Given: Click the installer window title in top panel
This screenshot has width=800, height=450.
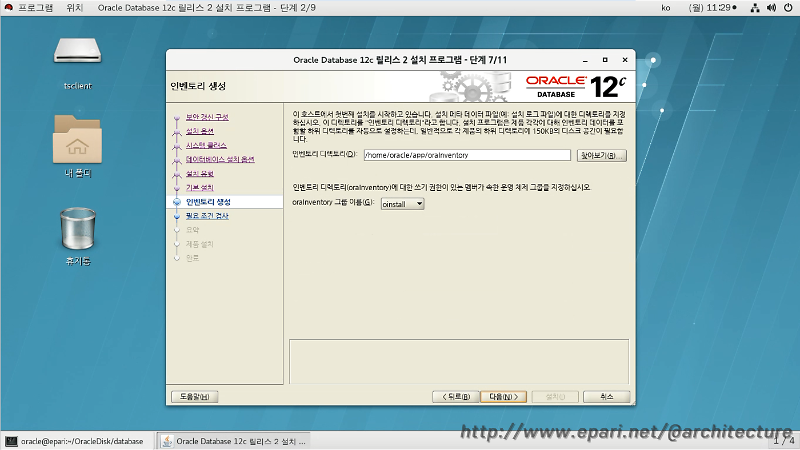Looking at the screenshot, I should 207,8.
